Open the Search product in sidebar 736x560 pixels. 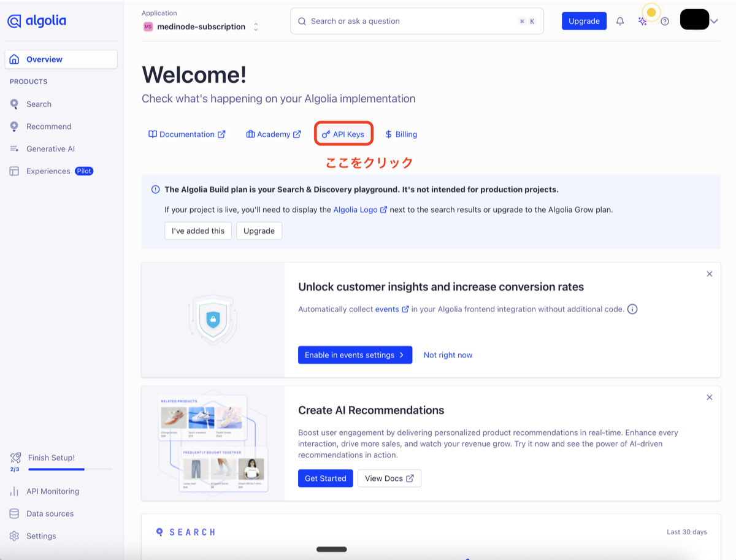[39, 104]
